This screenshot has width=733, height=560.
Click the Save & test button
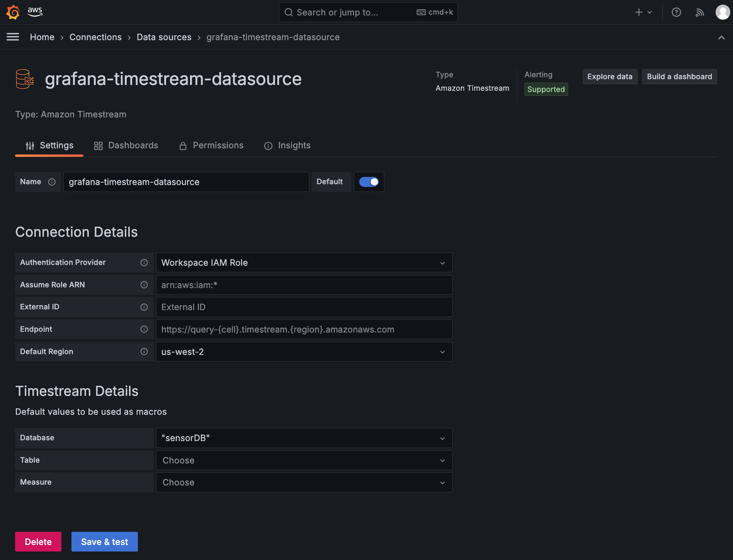(105, 542)
